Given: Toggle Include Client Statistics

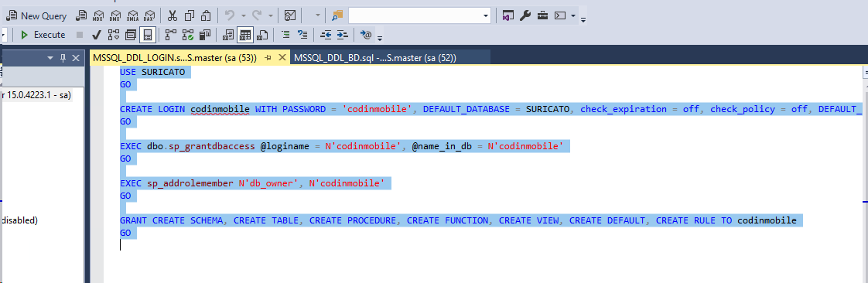Looking at the screenshot, I should 205,35.
